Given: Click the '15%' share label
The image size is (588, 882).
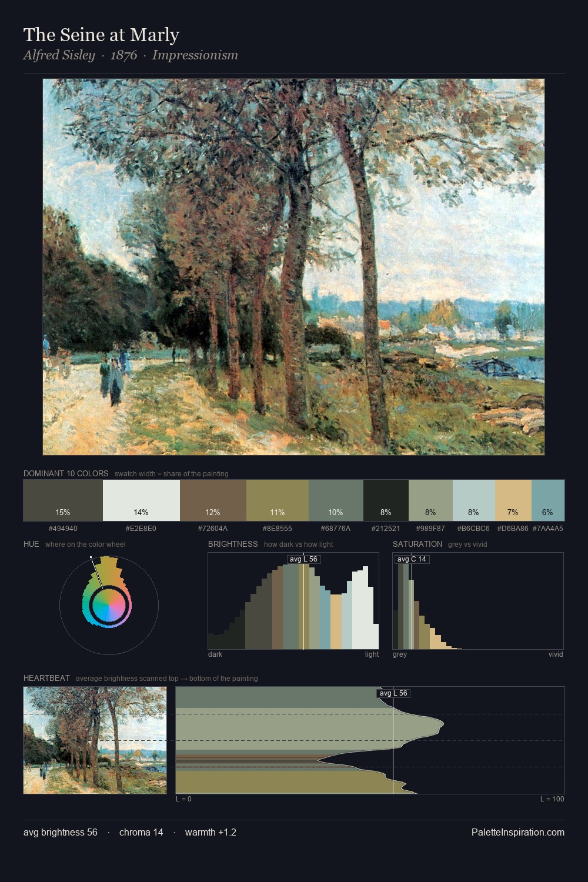Looking at the screenshot, I should coord(63,512).
